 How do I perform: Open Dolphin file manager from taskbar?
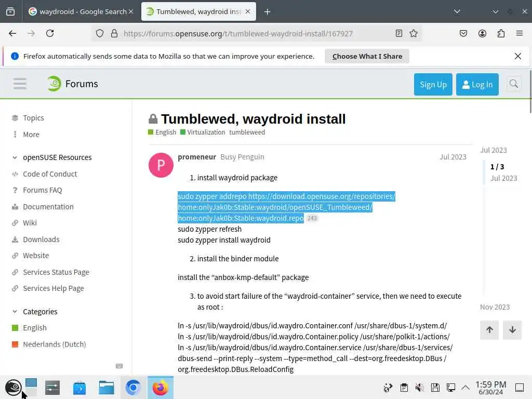106,388
